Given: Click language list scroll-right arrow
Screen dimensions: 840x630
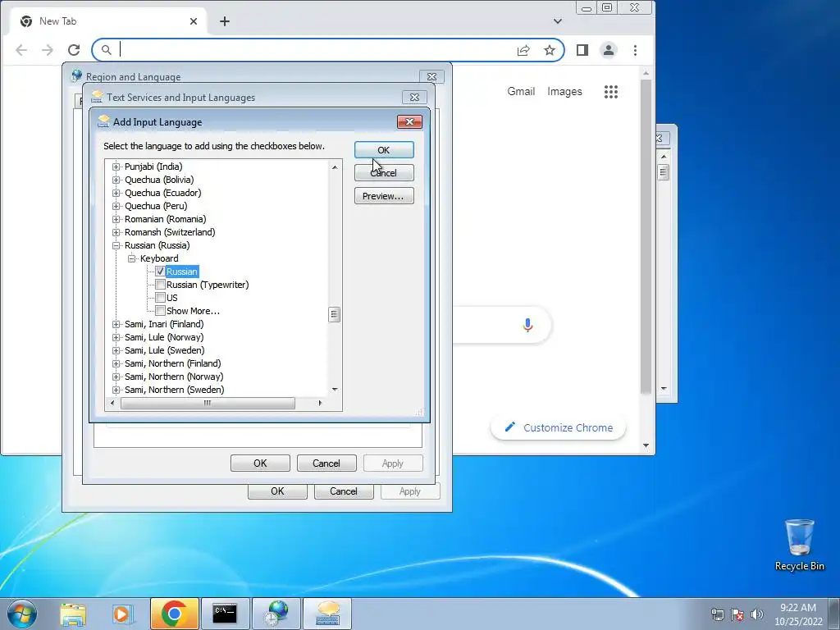Looking at the screenshot, I should coord(321,403).
